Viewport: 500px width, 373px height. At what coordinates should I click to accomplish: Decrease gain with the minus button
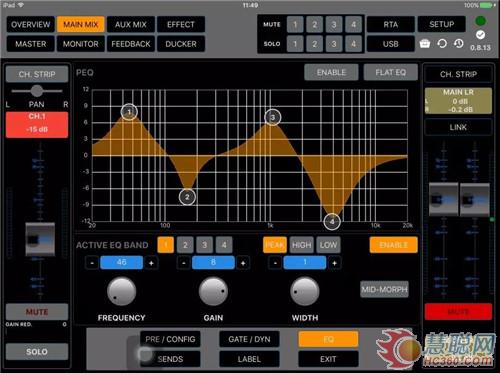point(184,263)
